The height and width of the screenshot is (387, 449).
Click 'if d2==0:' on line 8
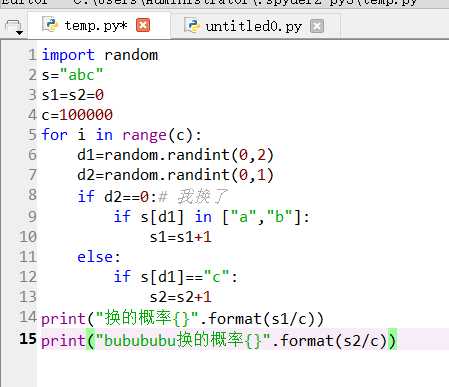pyautogui.click(x=117, y=197)
